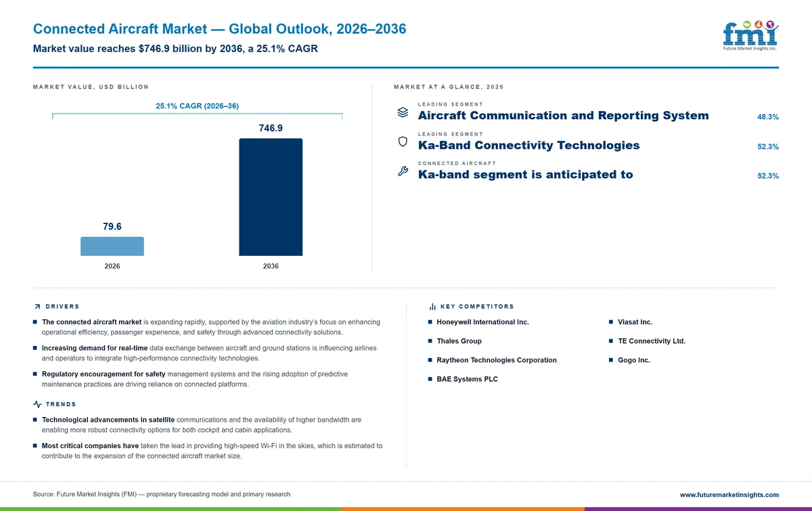The width and height of the screenshot is (812, 511).
Task: Click the pulse icon next to TRENDS
Action: [37, 404]
